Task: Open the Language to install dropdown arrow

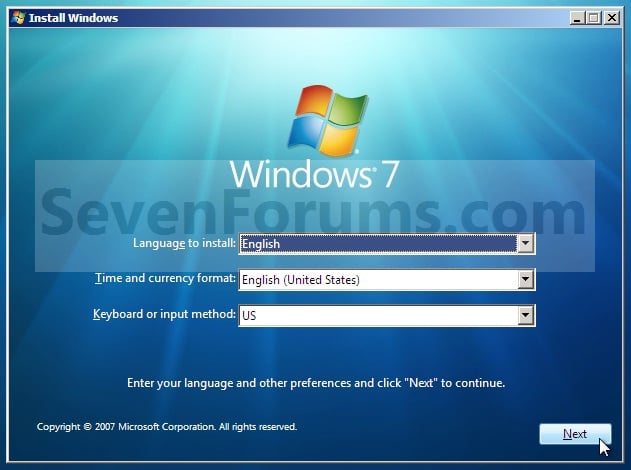Action: (526, 243)
